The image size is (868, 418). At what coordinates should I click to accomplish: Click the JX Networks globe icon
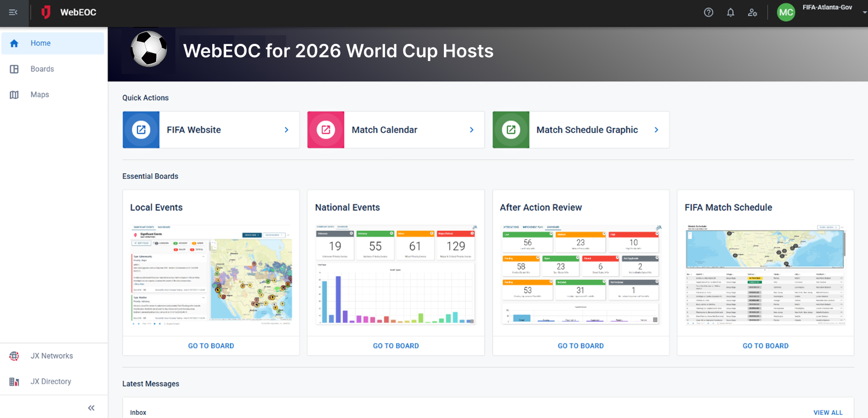pyautogui.click(x=14, y=356)
